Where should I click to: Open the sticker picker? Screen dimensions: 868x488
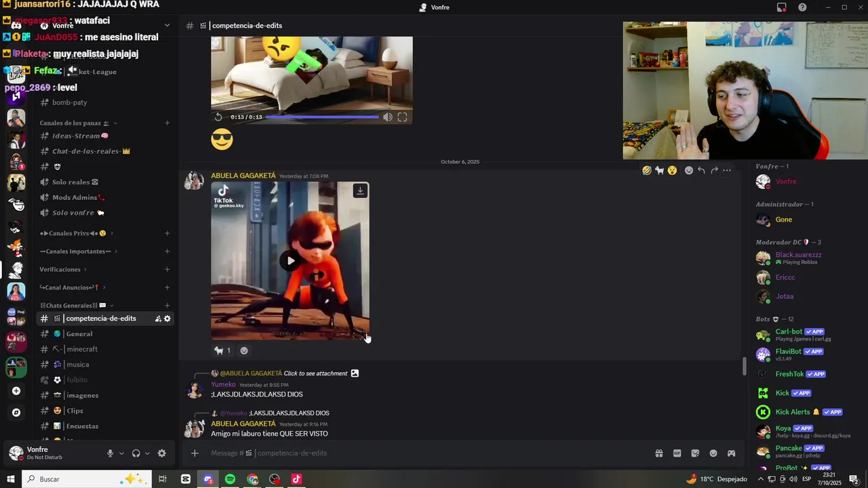pos(695,453)
